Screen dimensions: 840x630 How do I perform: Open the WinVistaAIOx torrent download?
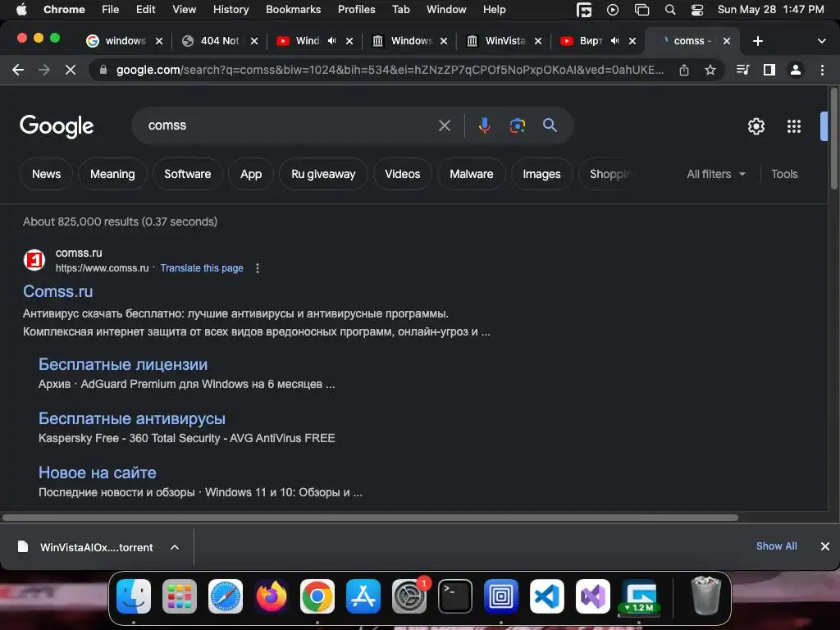pos(97,547)
